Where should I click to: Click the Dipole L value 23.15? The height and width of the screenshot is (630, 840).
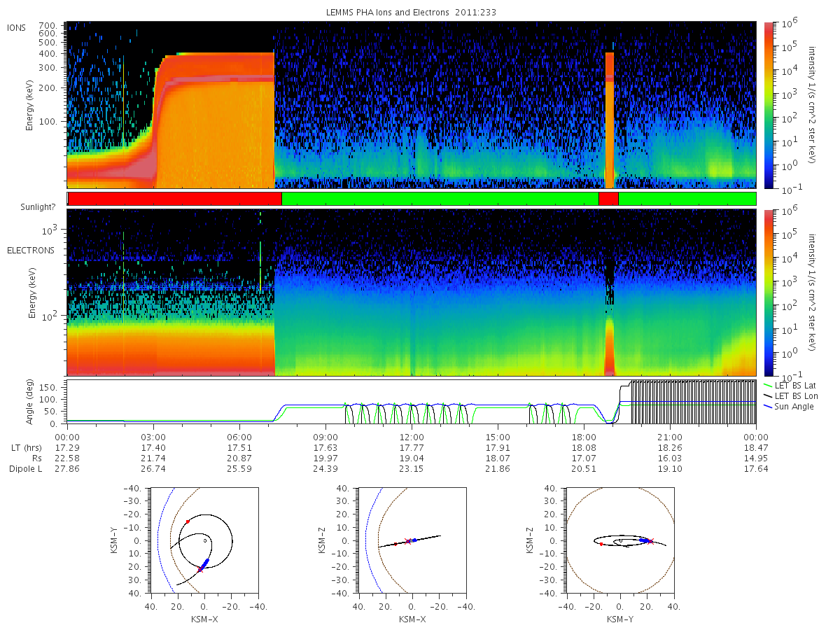(x=412, y=468)
